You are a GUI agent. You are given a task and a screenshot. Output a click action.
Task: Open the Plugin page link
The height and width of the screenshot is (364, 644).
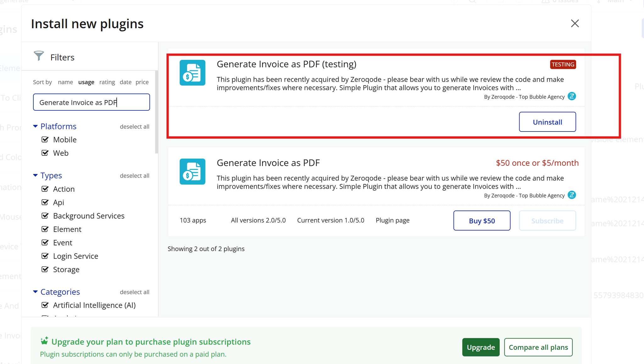[392, 220]
